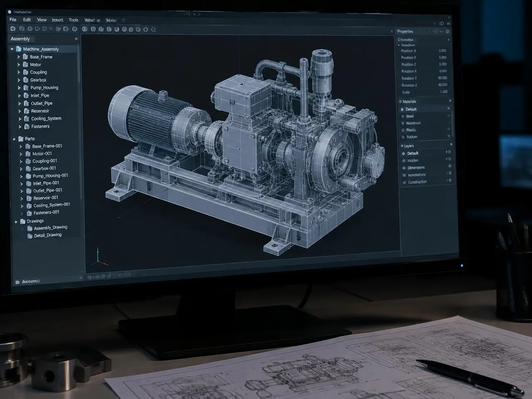This screenshot has width=532, height=399.
Task: Click the Materials list scrollbar
Action: 452,123
